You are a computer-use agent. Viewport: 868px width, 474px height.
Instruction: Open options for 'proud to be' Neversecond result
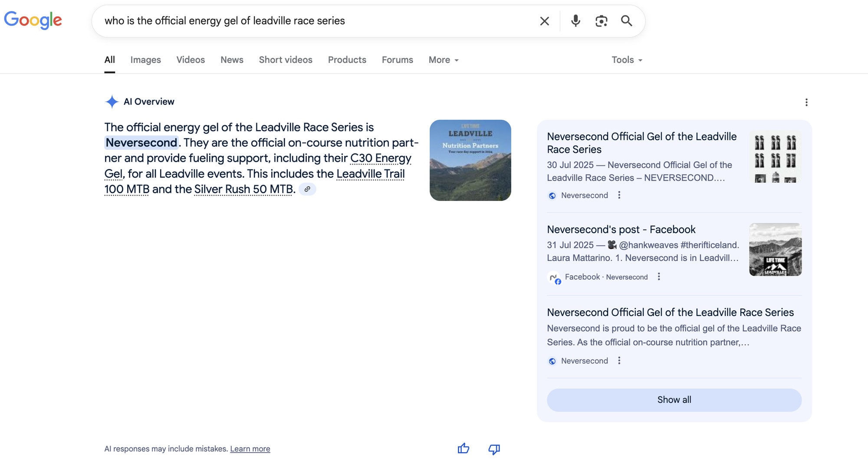click(x=619, y=361)
